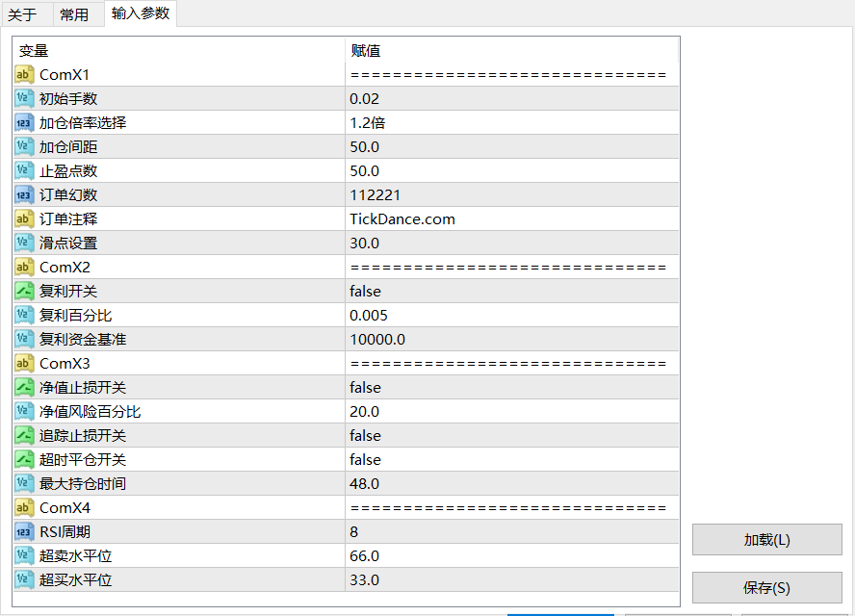Viewport: 855px width, 616px height.
Task: Click the integer icon beside 加仓倍率选择
Action: pyautogui.click(x=25, y=123)
